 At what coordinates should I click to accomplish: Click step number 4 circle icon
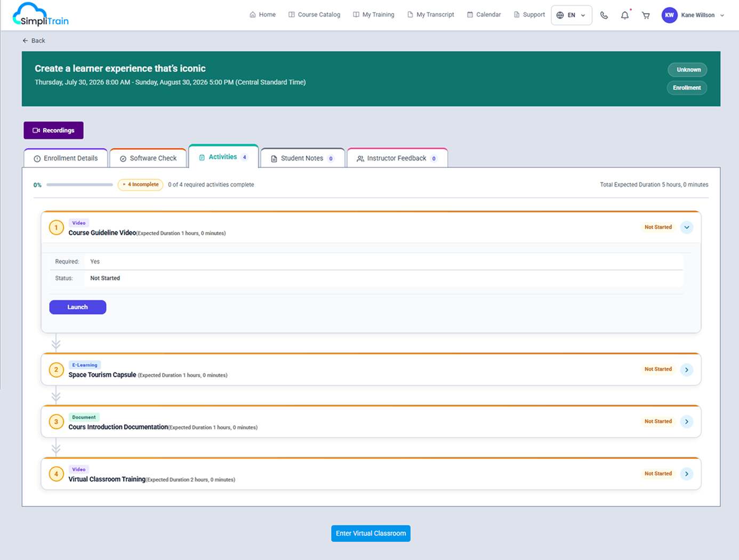[x=57, y=474]
